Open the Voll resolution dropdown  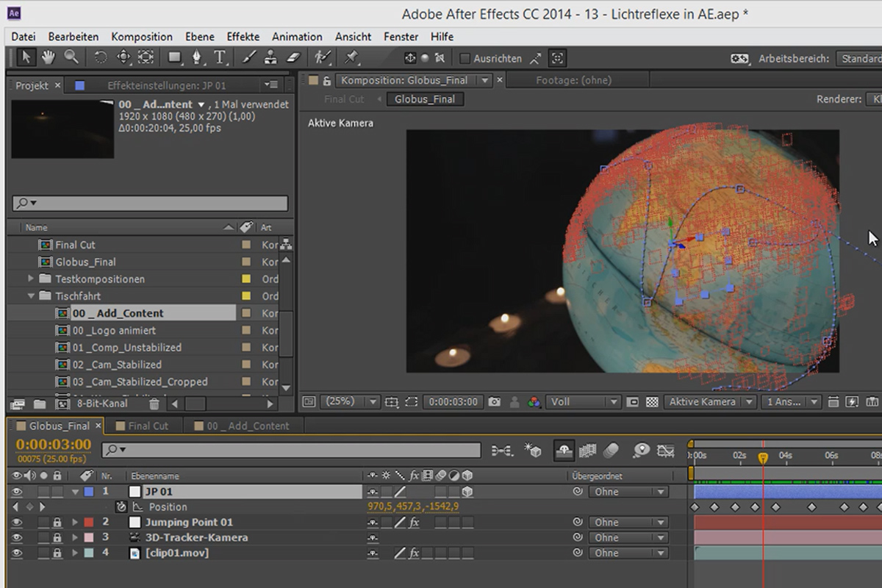point(584,402)
